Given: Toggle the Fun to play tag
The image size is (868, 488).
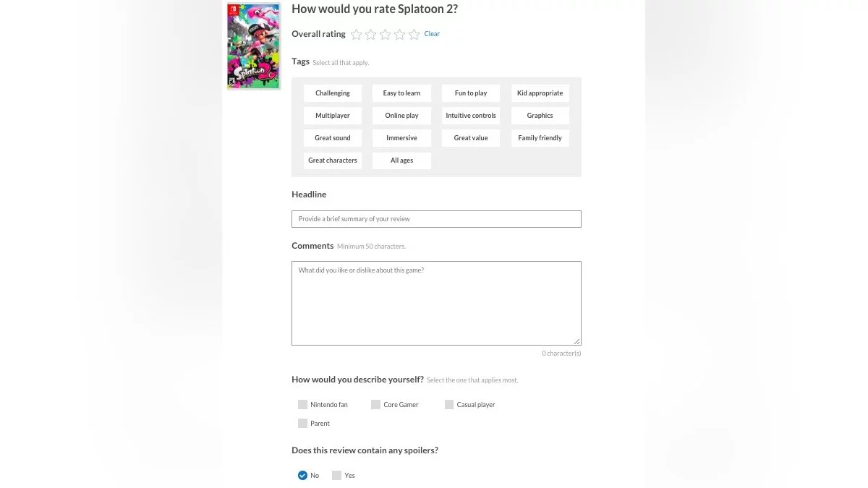Looking at the screenshot, I should point(471,93).
